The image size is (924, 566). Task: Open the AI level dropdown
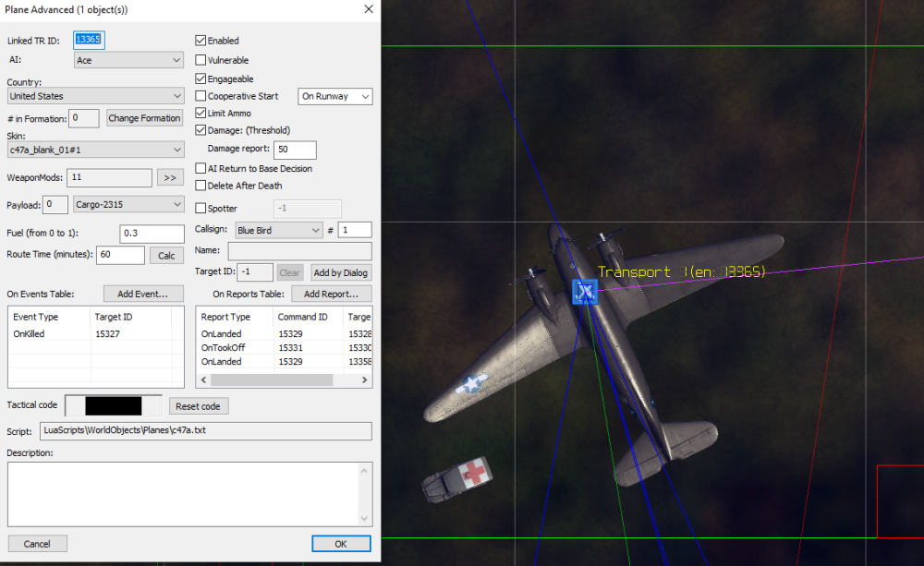pos(128,60)
